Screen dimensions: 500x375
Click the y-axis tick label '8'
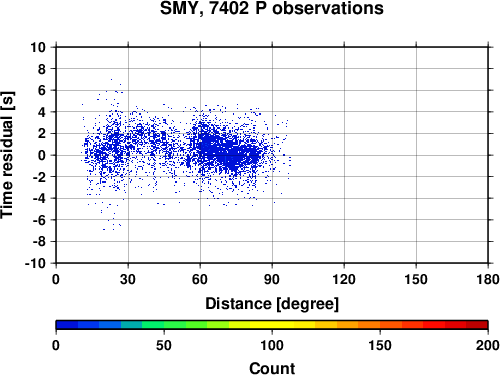[42, 69]
